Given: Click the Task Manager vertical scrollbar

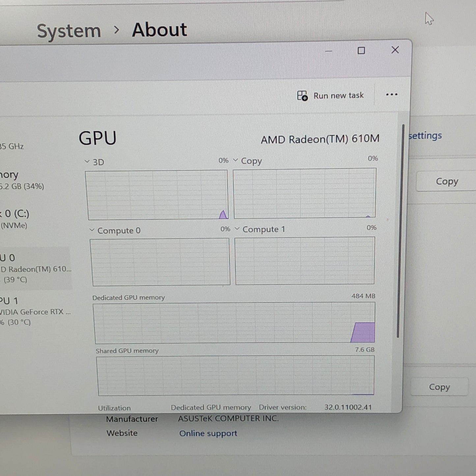Looking at the screenshot, I should point(401,231).
